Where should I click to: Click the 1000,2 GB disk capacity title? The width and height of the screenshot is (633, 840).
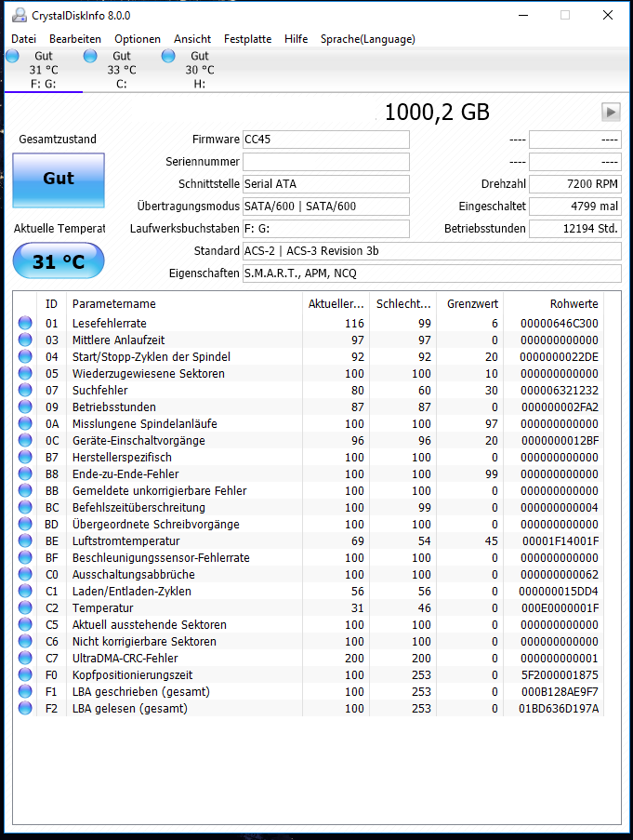[437, 113]
